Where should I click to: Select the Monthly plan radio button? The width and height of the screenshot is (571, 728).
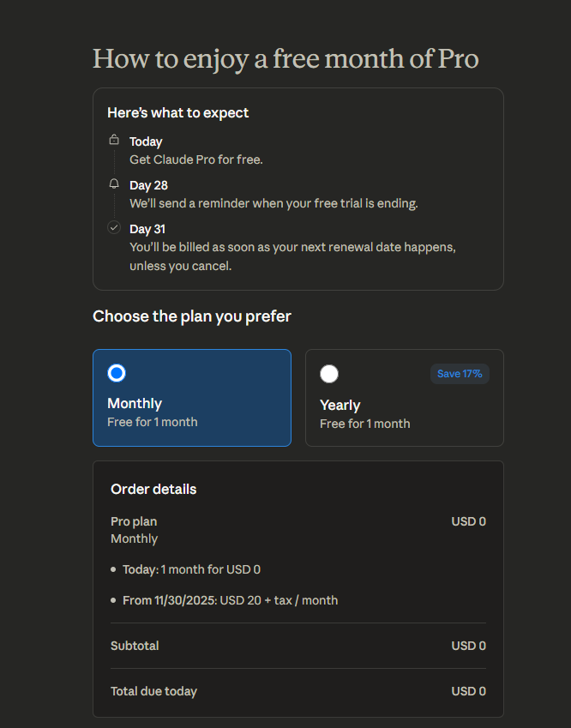point(117,373)
